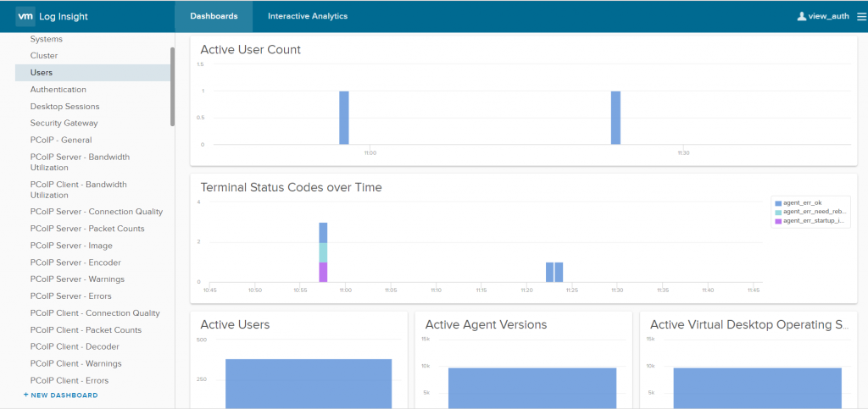Image resolution: width=868 pixels, height=409 pixels.
Task: Select the Users dashboard
Action: pyautogui.click(x=93, y=73)
